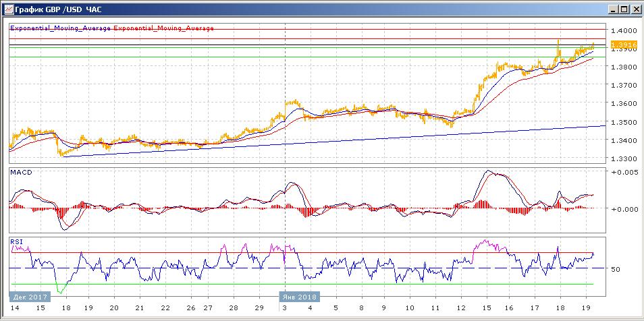Click the red Exponential_Moving_Average legend label

[163, 28]
